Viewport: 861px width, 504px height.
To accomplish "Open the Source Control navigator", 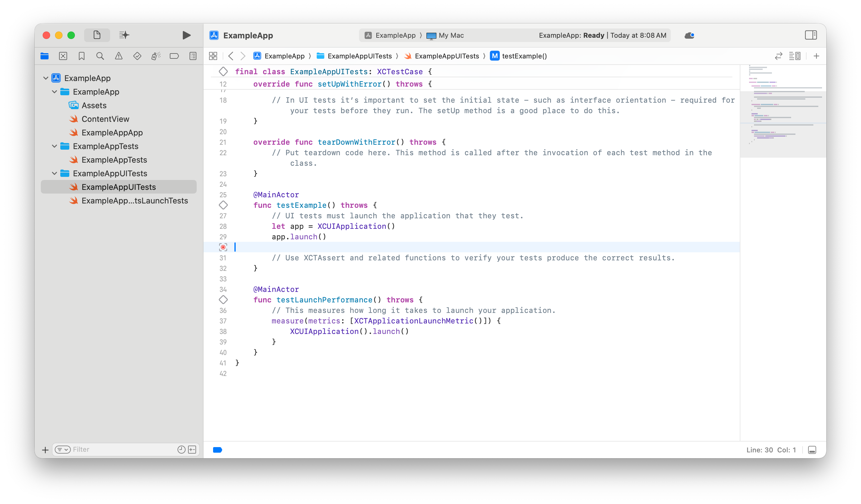I will 63,56.
